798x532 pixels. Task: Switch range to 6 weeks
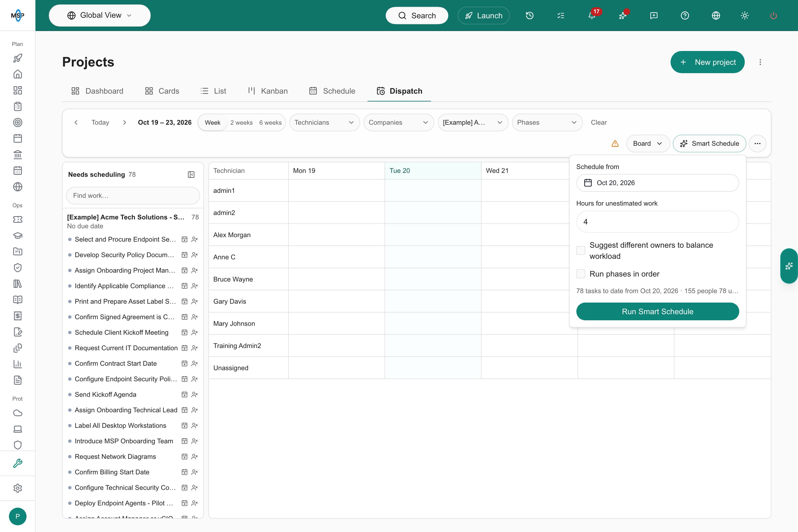tap(270, 122)
